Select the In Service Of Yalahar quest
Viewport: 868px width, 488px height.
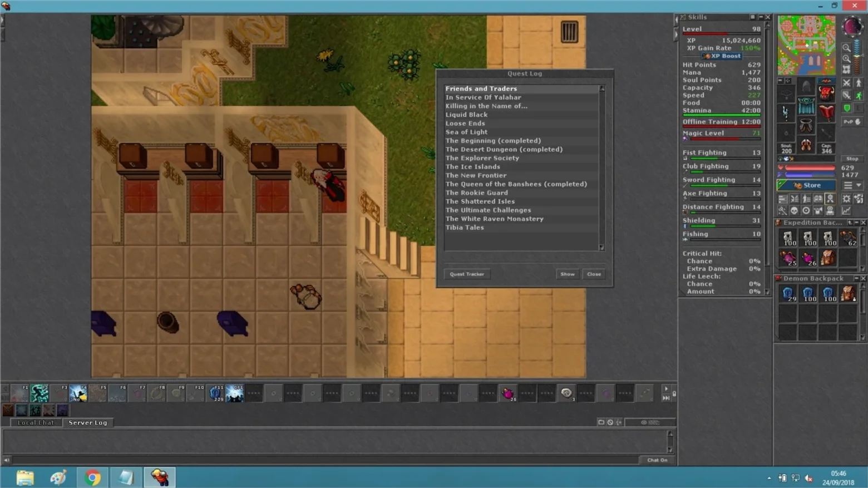coord(521,97)
